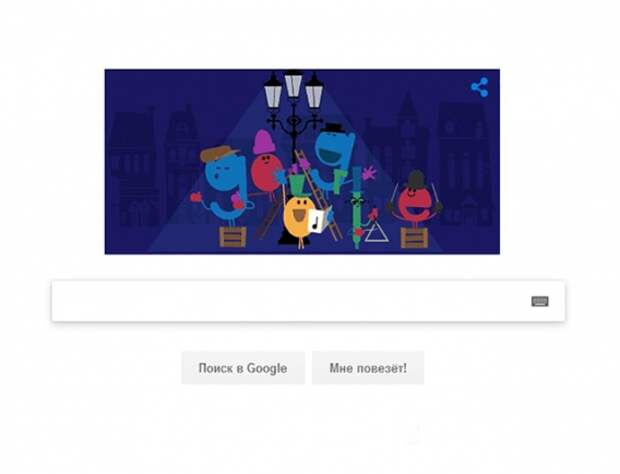Share the Google doodle via share icon
Screen dimensions: 620x474
click(480, 87)
